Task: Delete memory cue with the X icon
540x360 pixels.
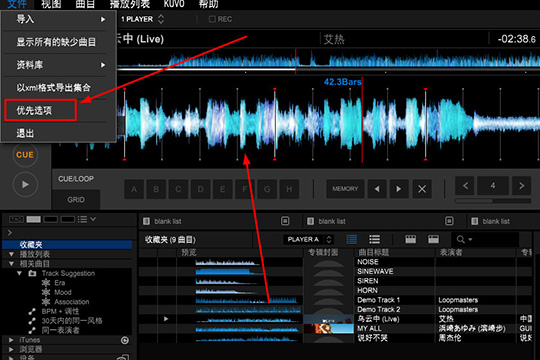Action: [x=422, y=189]
